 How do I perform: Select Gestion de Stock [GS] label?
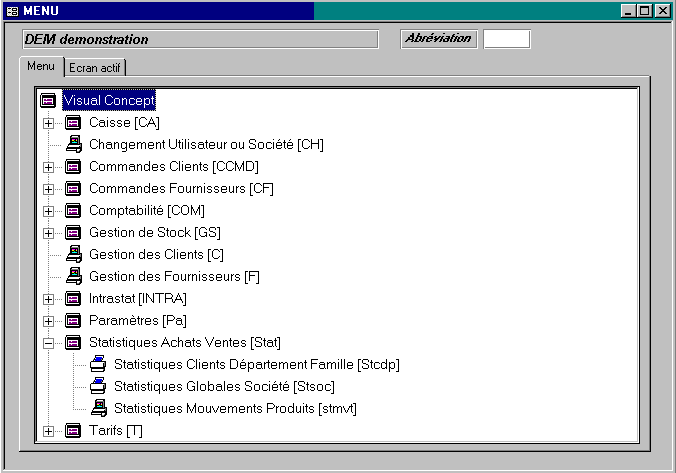[155, 233]
